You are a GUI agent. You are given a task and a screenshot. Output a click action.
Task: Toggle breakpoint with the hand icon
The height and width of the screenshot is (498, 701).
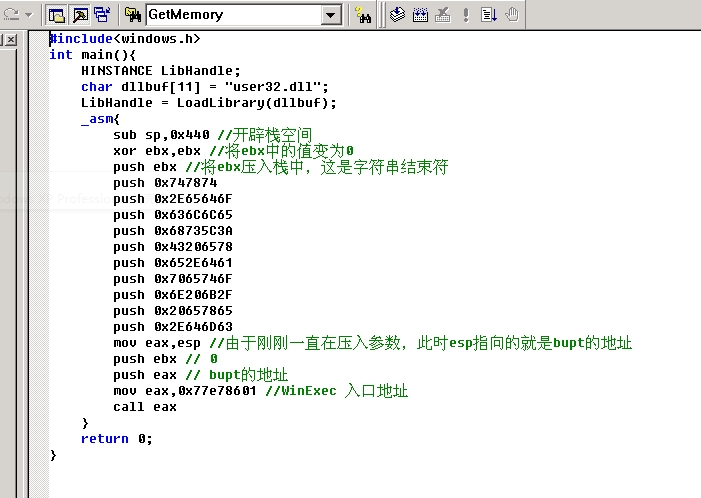coord(512,15)
